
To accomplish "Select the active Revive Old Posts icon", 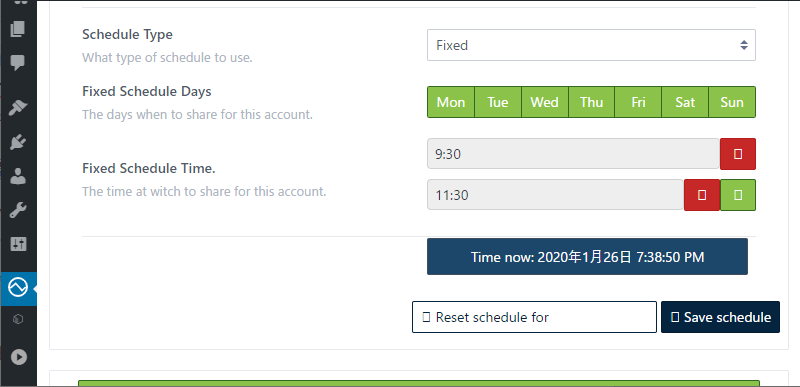I will point(18,288).
